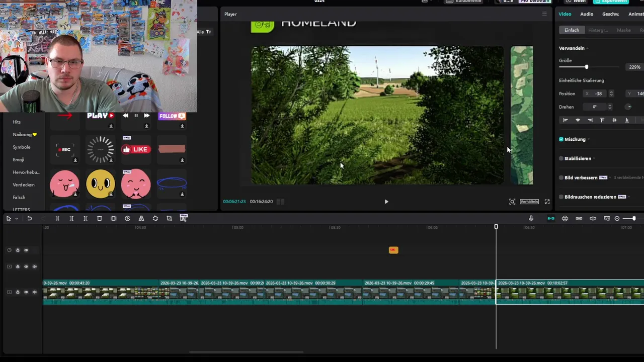
Task: Open the Alle filter dropdown
Action: (204, 32)
